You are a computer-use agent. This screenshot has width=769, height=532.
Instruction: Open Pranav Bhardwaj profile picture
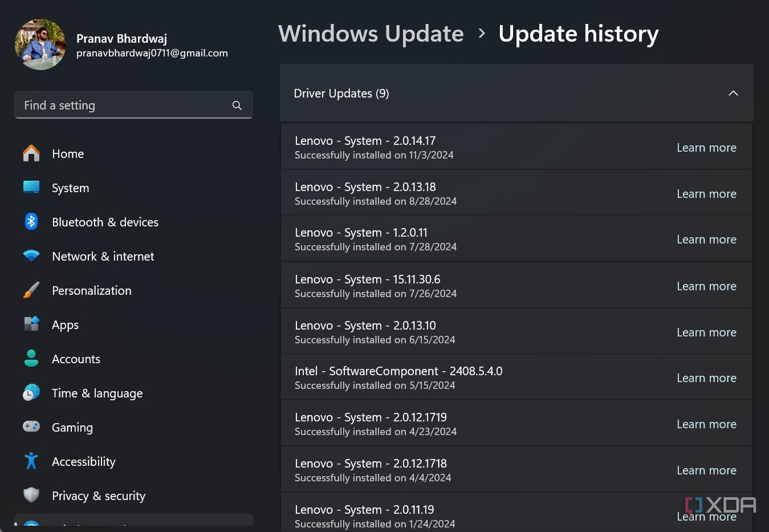pyautogui.click(x=40, y=44)
